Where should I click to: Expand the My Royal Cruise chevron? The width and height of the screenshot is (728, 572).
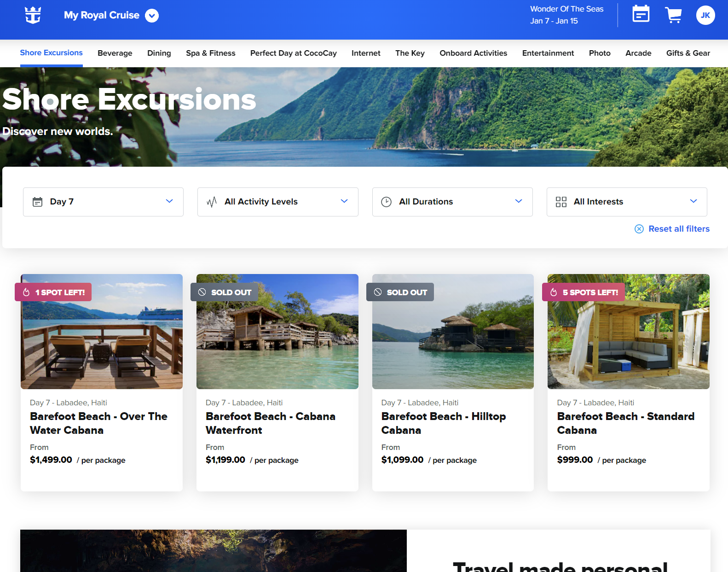(152, 16)
